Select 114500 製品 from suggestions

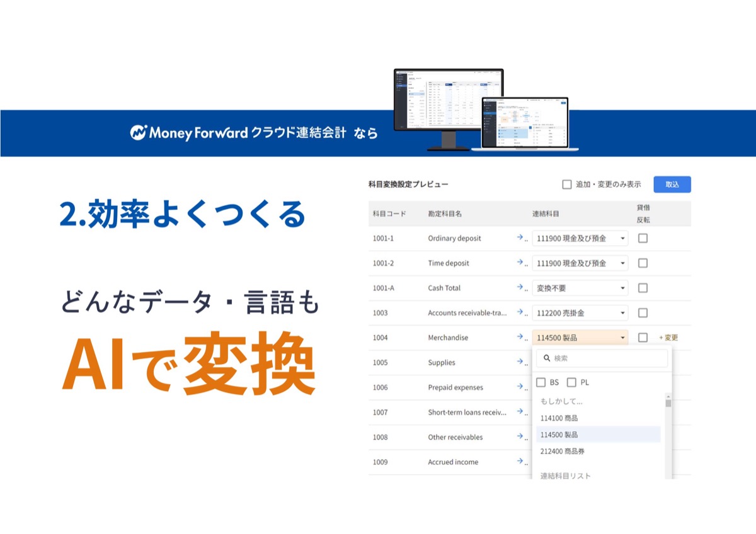598,435
